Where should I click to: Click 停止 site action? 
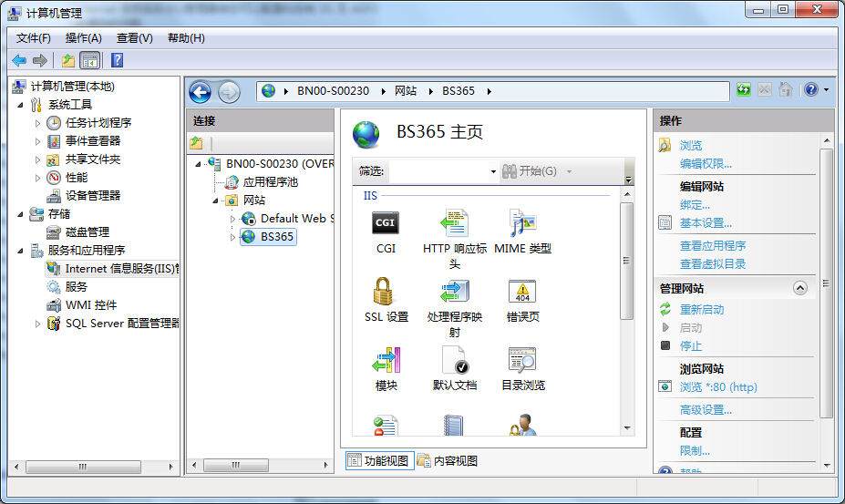(691, 346)
